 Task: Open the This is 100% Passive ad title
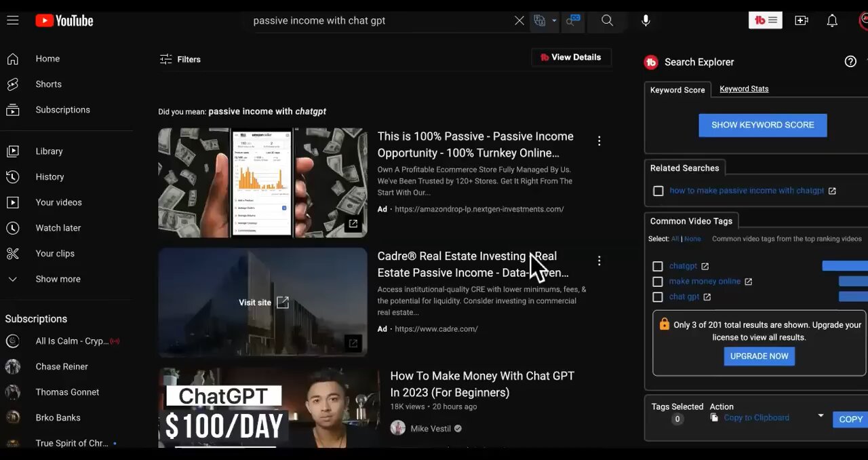(x=475, y=145)
